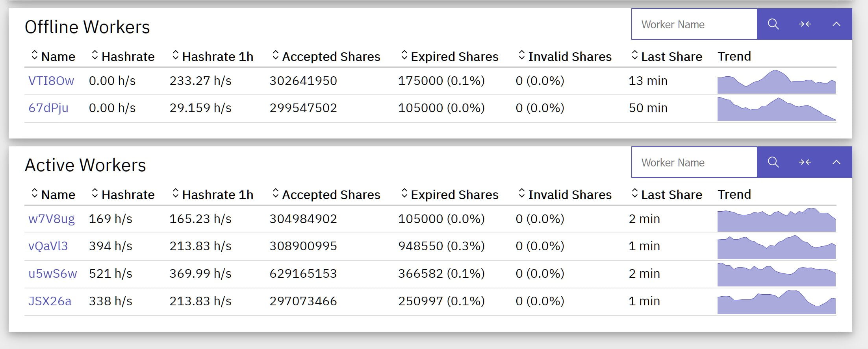Click compress arrows icon in Offline Workers
This screenshot has width=868, height=349.
tap(805, 24)
